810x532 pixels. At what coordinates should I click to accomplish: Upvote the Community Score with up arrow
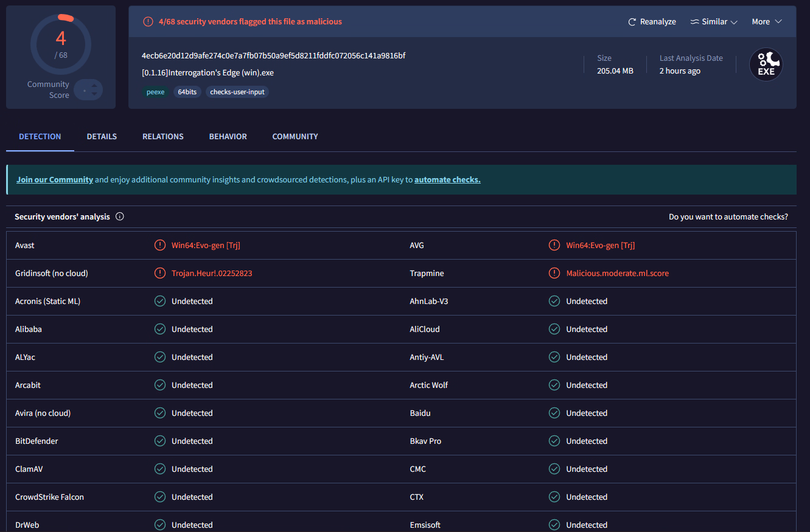coord(94,86)
